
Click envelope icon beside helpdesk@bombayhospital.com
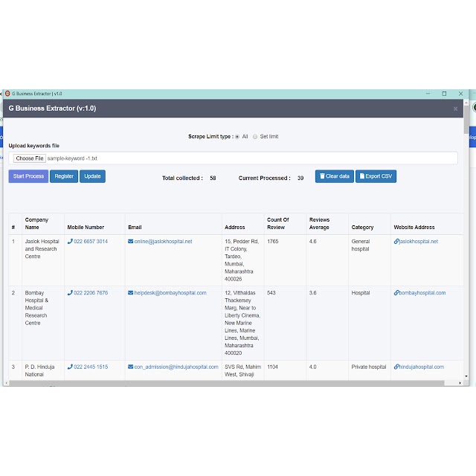click(131, 293)
